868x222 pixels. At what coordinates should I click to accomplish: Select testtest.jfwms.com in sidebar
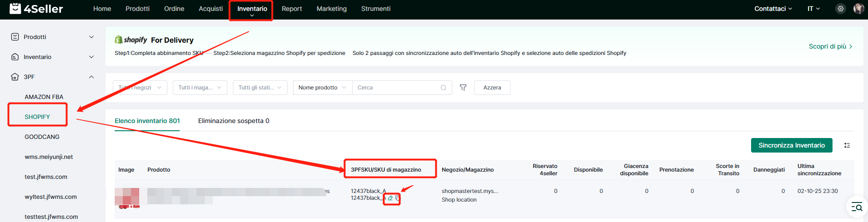[51, 217]
